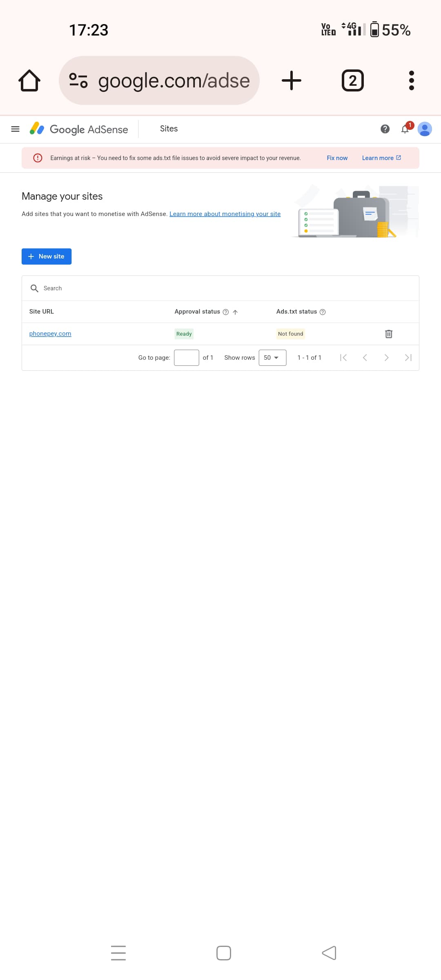Go to the next page
Viewport: 441px width, 980px height.
(386, 358)
